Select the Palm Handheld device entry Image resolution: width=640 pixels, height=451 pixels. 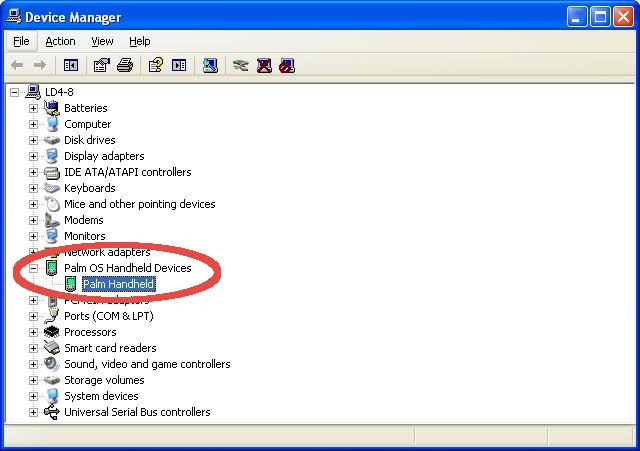click(x=118, y=284)
